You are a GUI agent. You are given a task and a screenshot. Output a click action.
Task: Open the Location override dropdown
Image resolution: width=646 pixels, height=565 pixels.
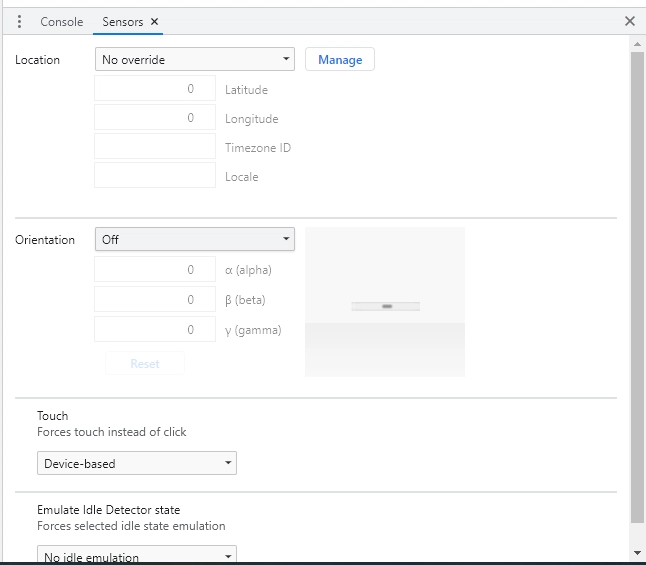[195, 60]
